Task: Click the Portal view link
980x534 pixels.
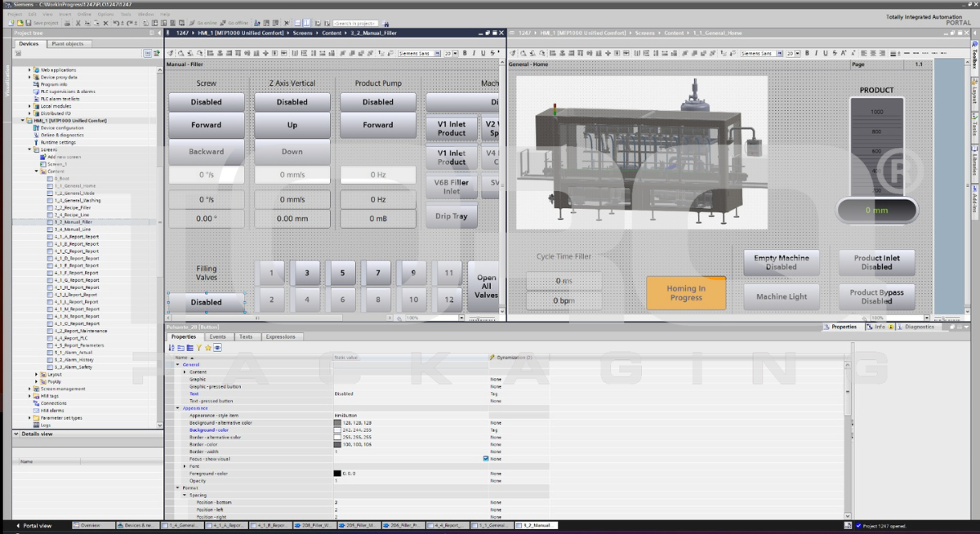Action: (34, 526)
